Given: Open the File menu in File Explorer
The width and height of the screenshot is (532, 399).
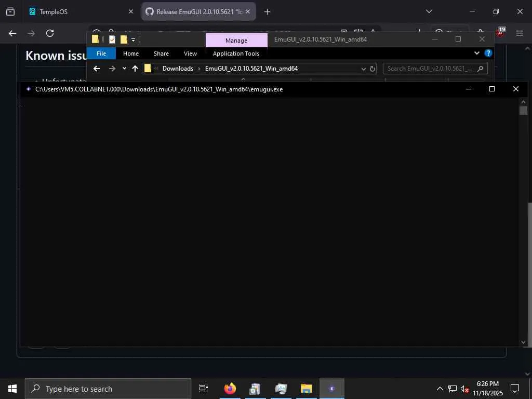Looking at the screenshot, I should pos(101,54).
